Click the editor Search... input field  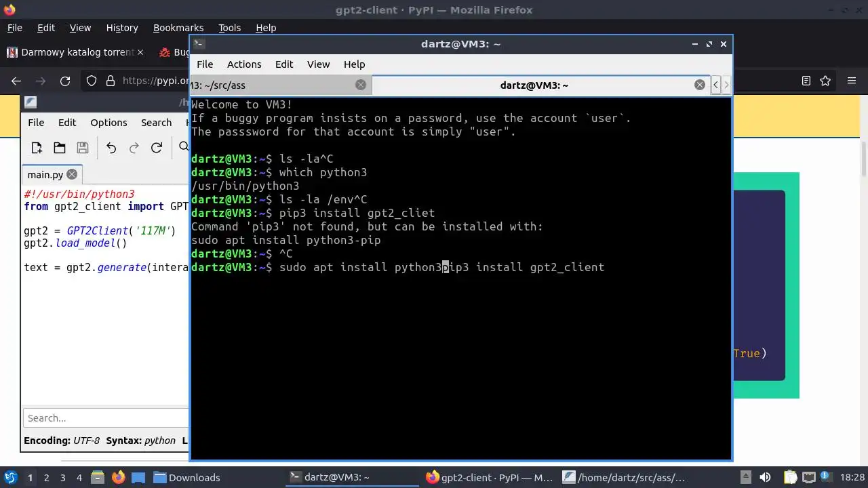106,418
